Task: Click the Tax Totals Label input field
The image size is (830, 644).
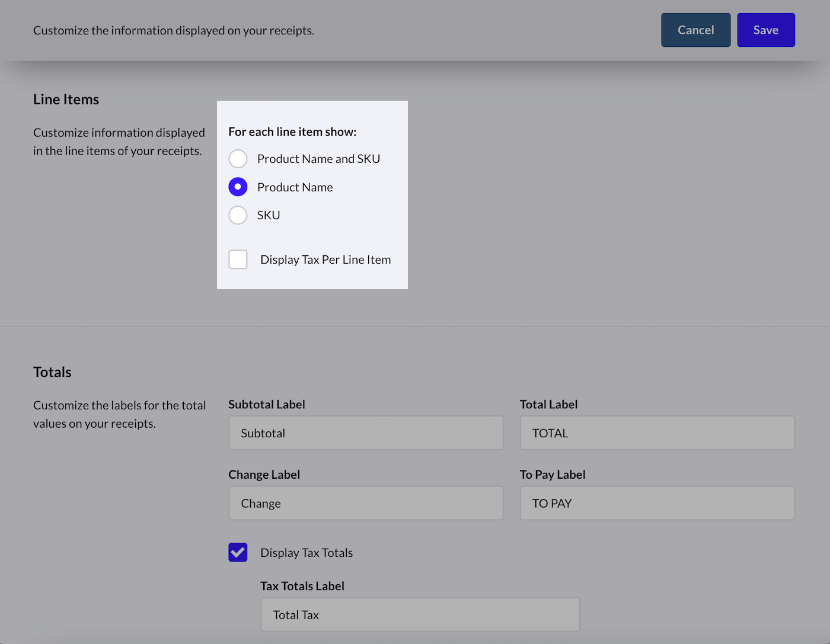Action: tap(420, 615)
